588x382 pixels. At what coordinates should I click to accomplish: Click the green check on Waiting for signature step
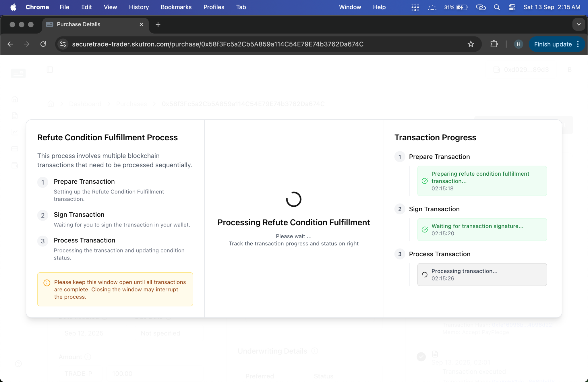[425, 230]
